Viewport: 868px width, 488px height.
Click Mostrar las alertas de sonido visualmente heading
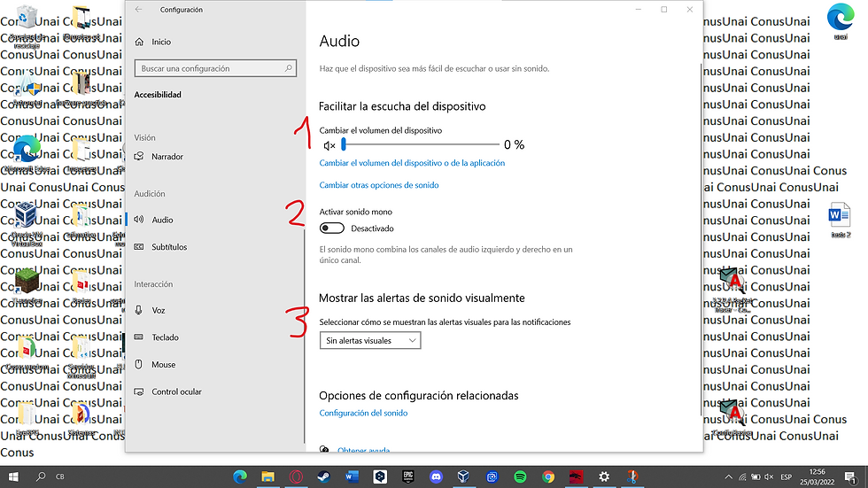422,298
